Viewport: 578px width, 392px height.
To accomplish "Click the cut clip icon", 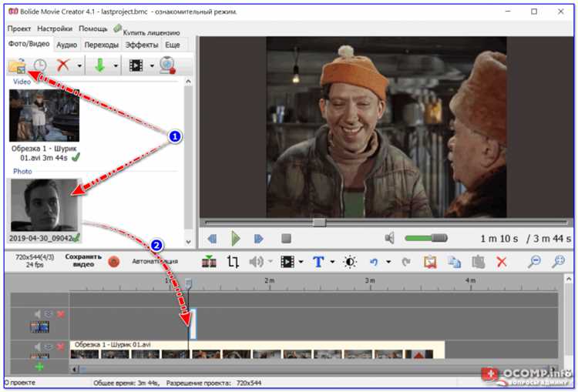I will tap(430, 262).
